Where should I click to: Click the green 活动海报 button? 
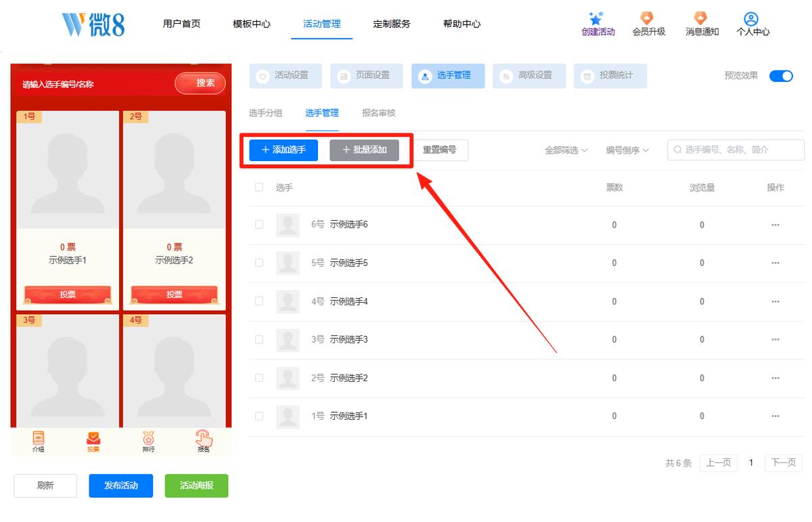197,485
